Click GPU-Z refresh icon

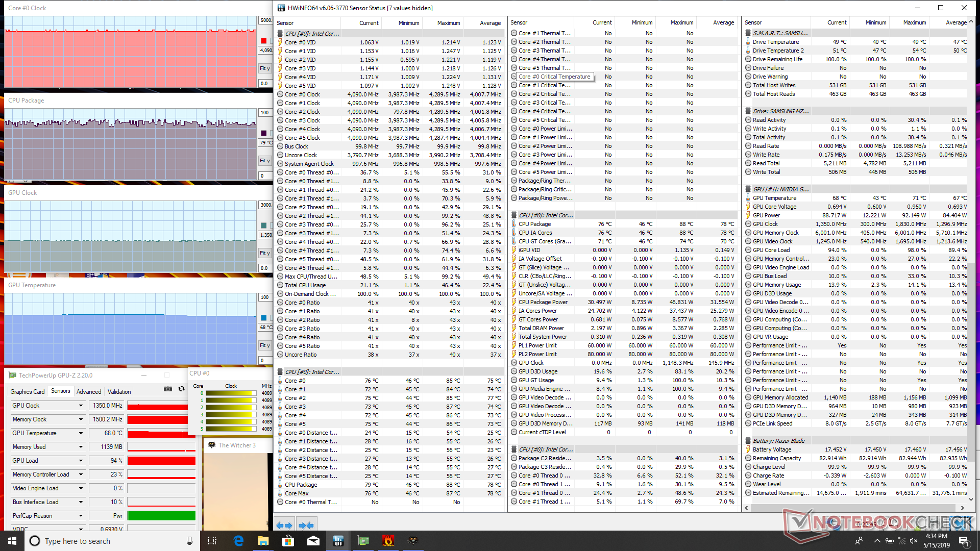click(181, 389)
